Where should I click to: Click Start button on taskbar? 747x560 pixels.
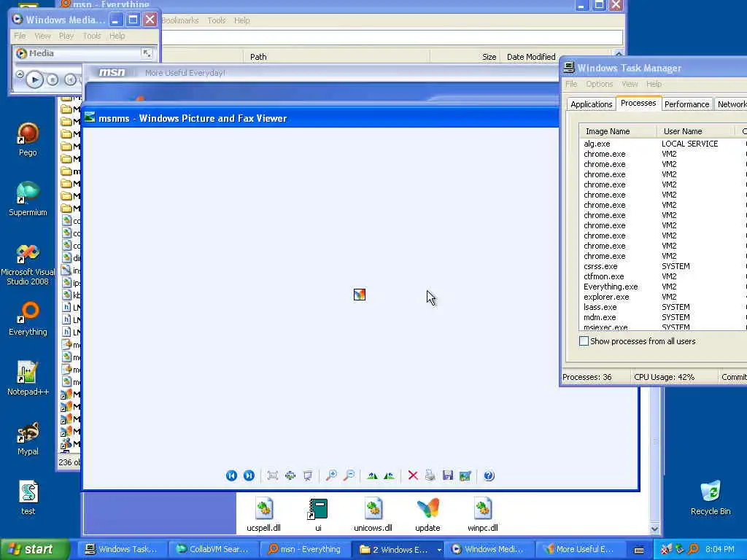tap(34, 549)
